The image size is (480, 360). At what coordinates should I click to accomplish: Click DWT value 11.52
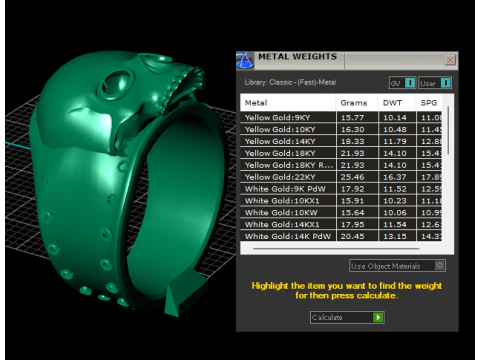point(395,189)
